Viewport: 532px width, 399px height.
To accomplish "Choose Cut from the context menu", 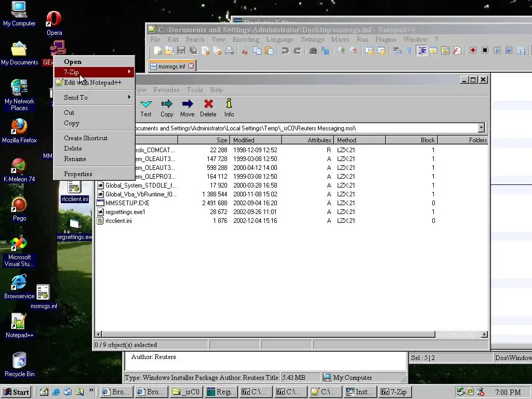I will (x=95, y=113).
